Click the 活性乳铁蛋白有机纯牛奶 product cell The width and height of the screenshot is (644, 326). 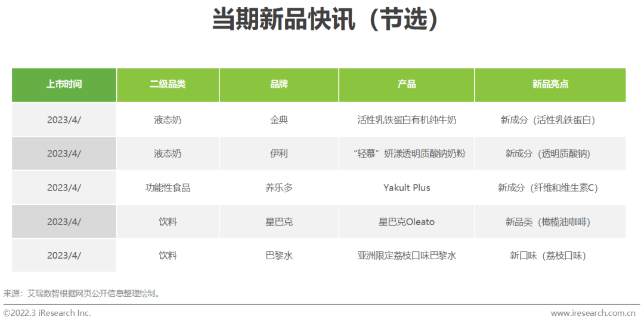(x=407, y=119)
